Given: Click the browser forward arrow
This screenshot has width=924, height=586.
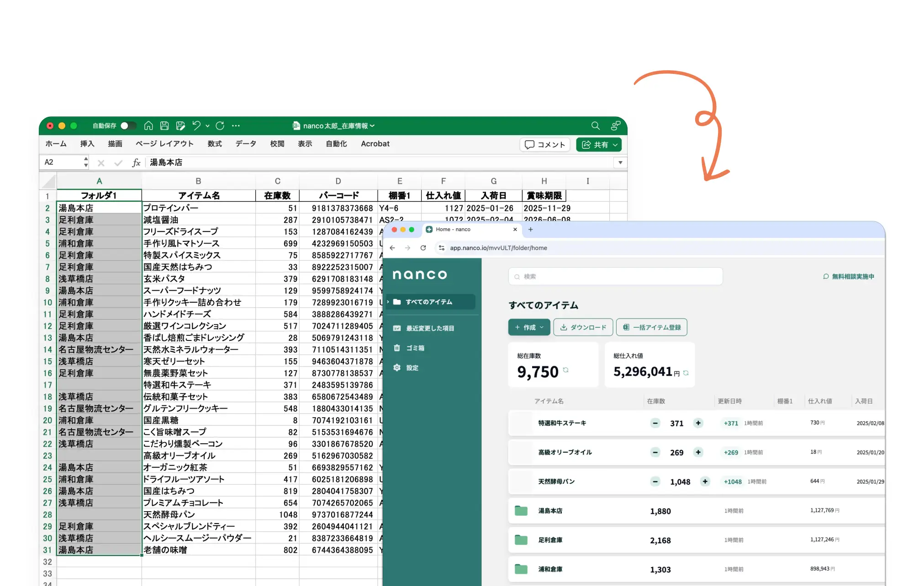Looking at the screenshot, I should point(407,248).
